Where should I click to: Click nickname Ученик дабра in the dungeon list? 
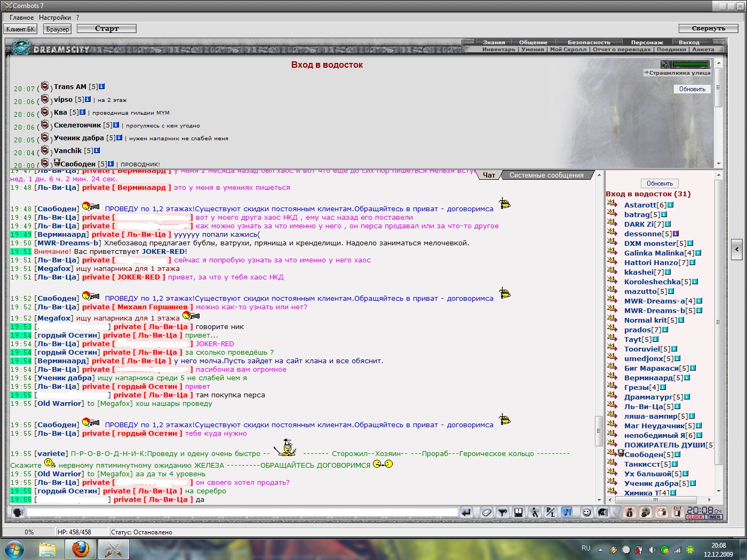pyautogui.click(x=79, y=138)
